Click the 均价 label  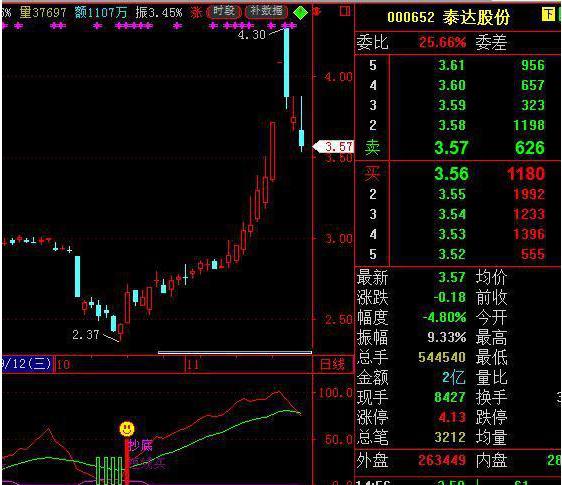[491, 277]
